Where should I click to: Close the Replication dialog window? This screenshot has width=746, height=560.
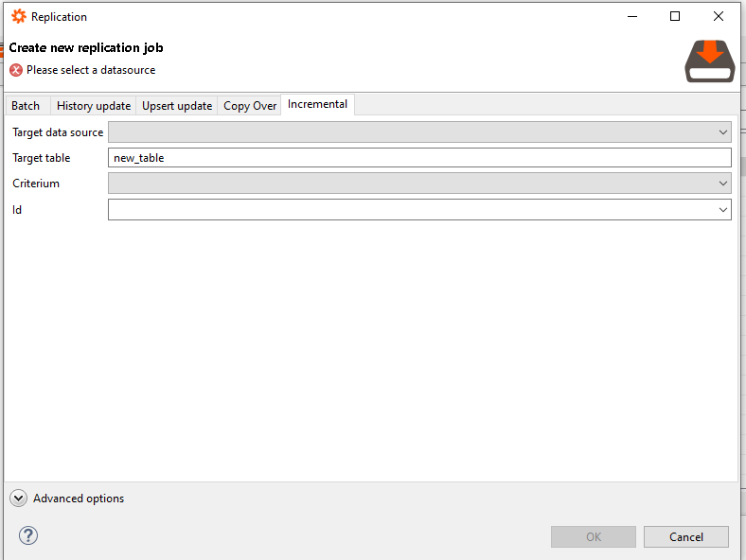(719, 16)
